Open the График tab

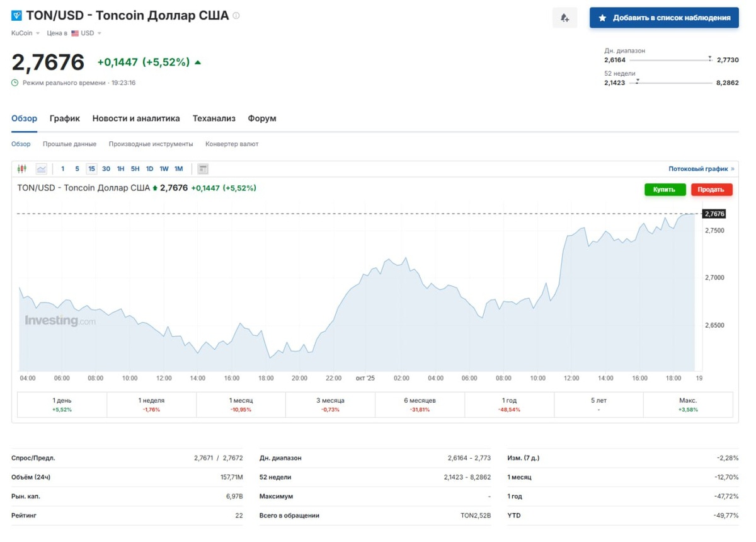tap(65, 118)
